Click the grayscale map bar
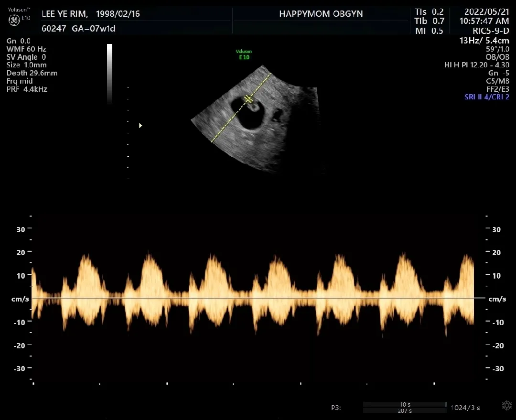 click(109, 74)
